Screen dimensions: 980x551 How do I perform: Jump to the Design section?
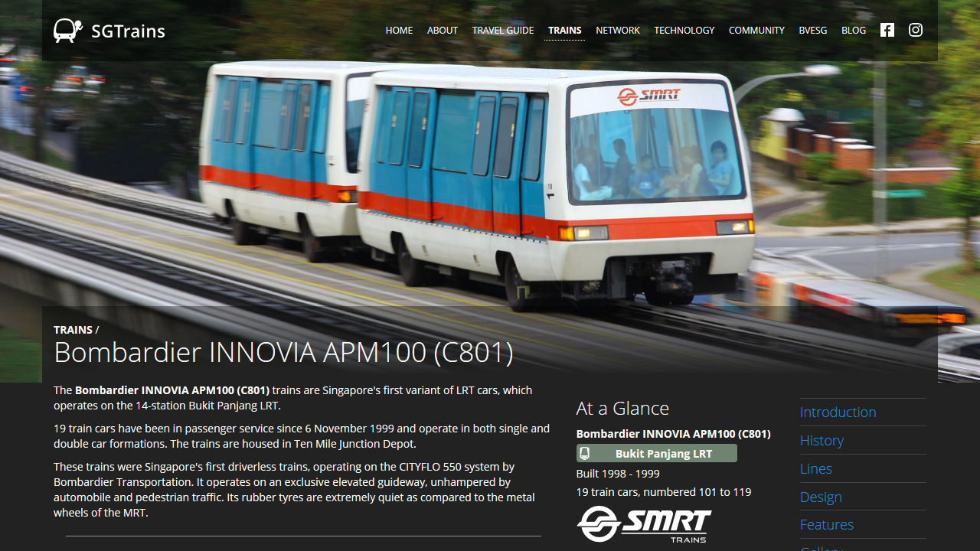[821, 497]
